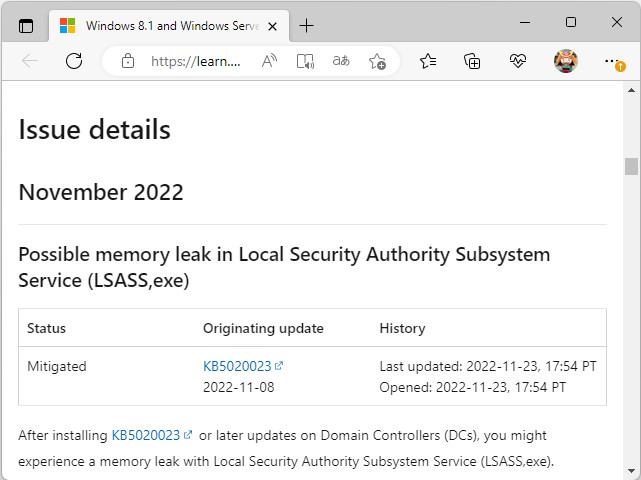This screenshot has width=641, height=480.
Task: Add this page to favorites
Action: (377, 61)
